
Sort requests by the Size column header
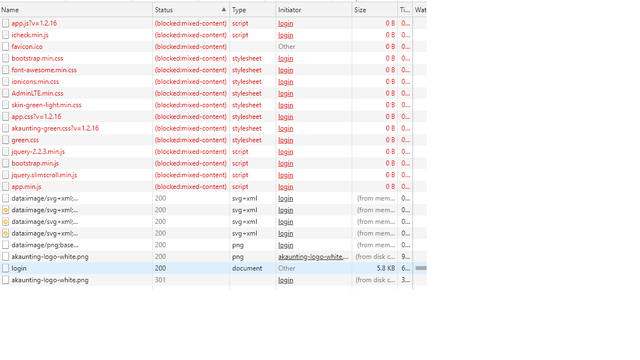(x=375, y=10)
